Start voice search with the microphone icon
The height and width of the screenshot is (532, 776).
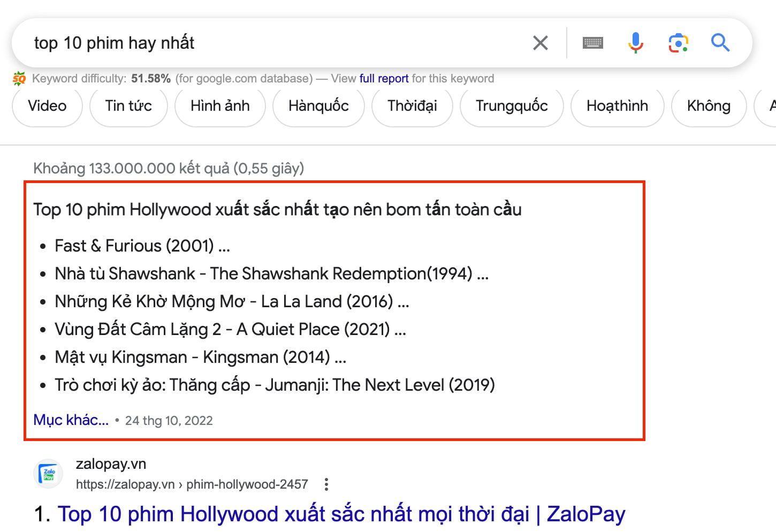pos(635,43)
